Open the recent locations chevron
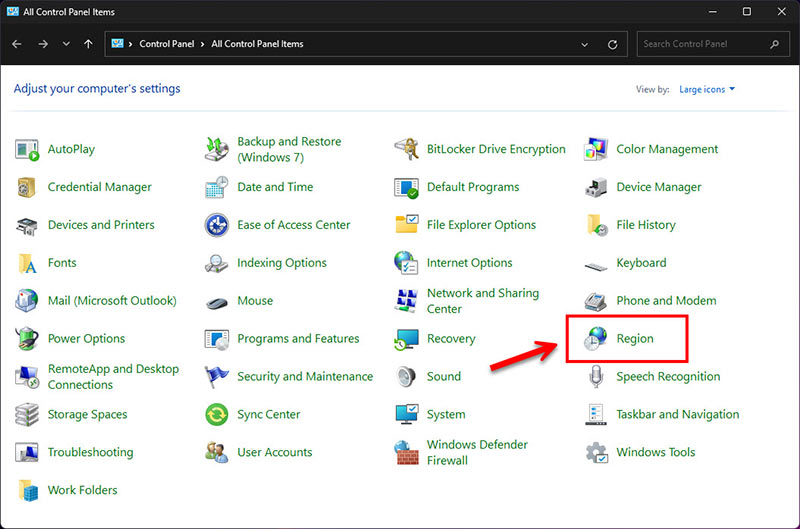800x529 pixels. tap(66, 44)
